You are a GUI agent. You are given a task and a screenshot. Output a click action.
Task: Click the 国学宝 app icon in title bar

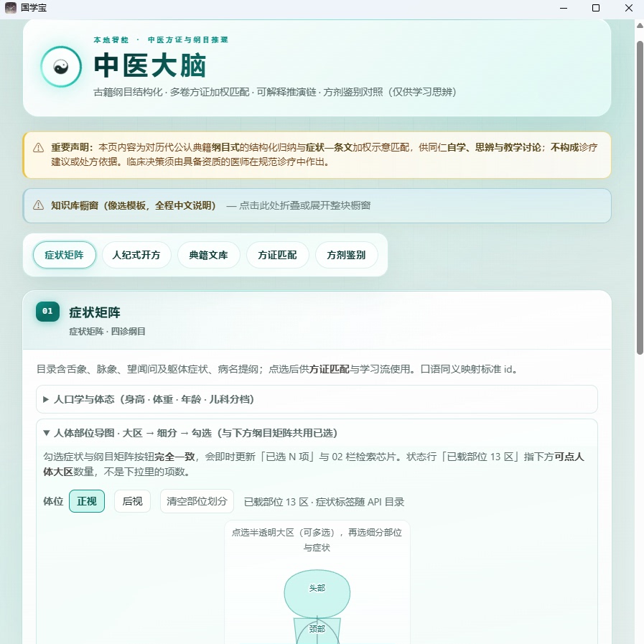pos(11,8)
